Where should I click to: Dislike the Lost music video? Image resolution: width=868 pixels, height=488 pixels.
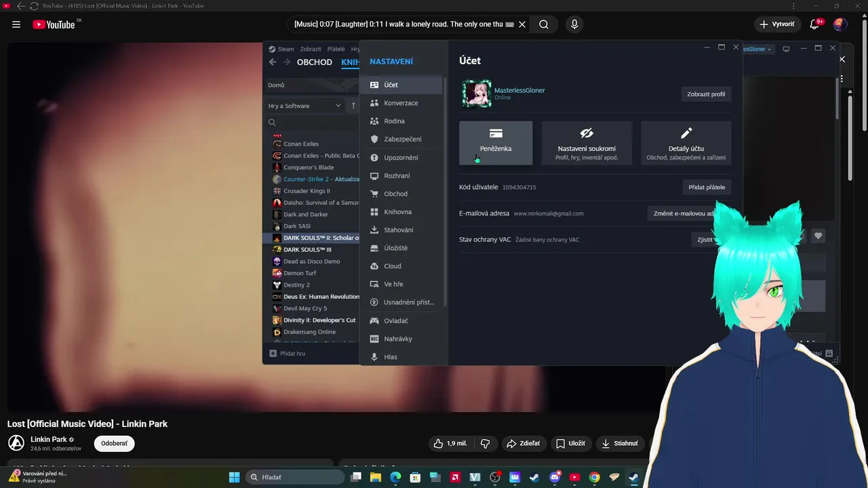[x=485, y=443]
